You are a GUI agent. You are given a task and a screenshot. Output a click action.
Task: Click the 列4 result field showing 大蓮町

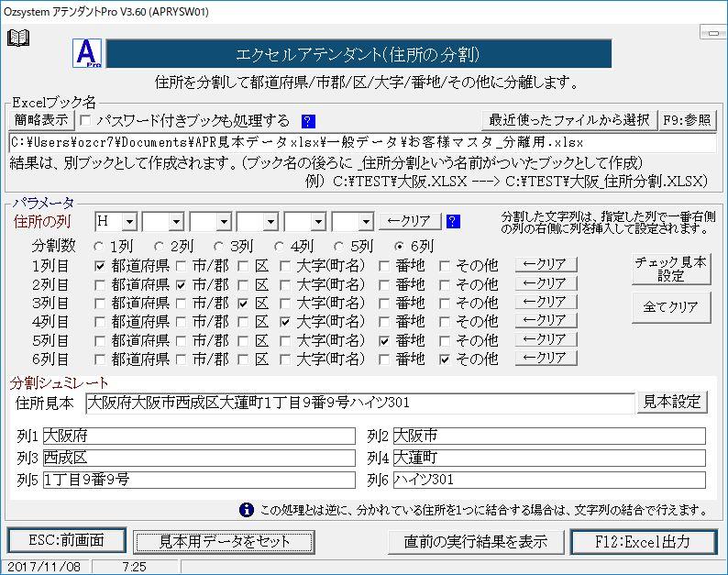tap(550, 458)
